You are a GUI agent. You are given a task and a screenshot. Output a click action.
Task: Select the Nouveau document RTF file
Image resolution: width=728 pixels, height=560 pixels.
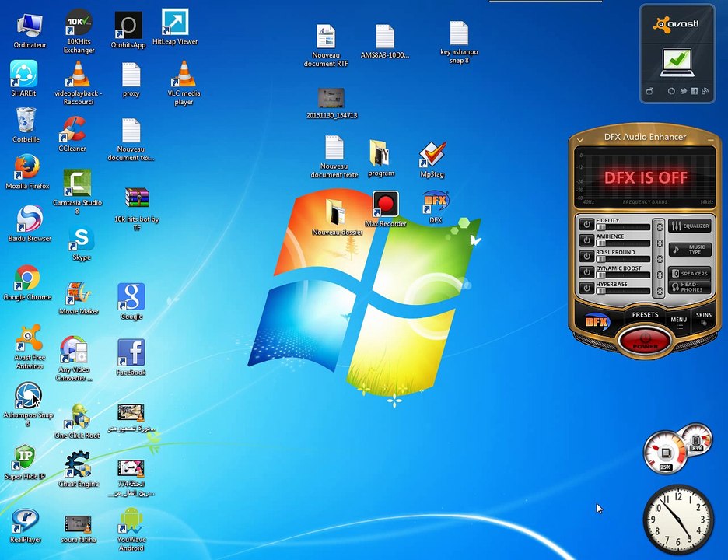point(326,46)
